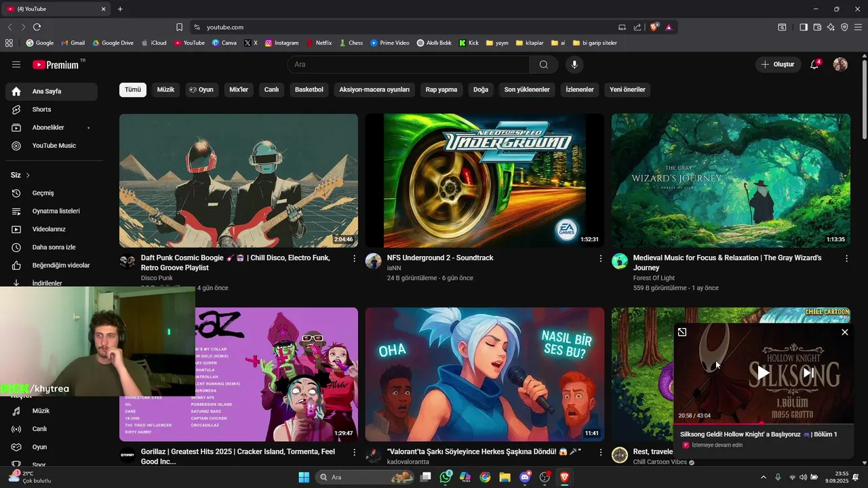Open NFS Underground 2 - Soundtrack title
868x488 pixels.
point(440,258)
